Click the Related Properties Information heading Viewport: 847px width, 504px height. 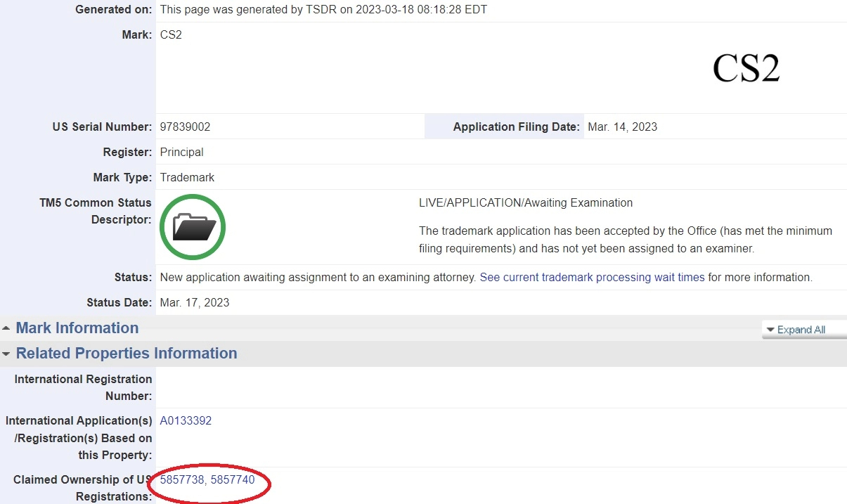point(127,354)
